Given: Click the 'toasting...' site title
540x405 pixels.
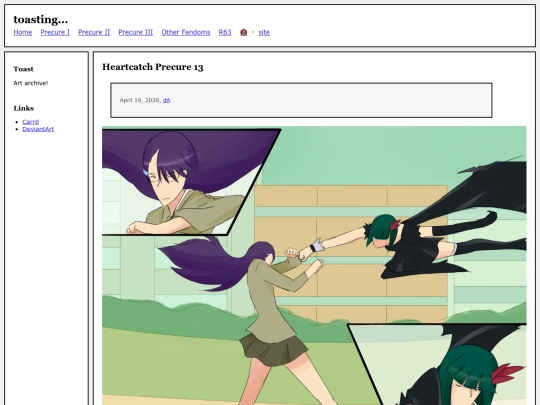Looking at the screenshot, I should pyautogui.click(x=41, y=19).
